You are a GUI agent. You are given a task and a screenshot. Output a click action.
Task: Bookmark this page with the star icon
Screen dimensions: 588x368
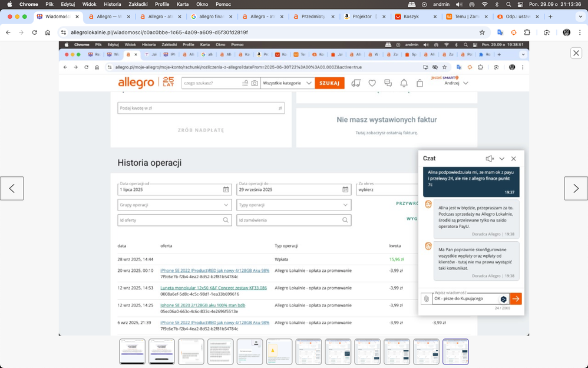coord(483,32)
